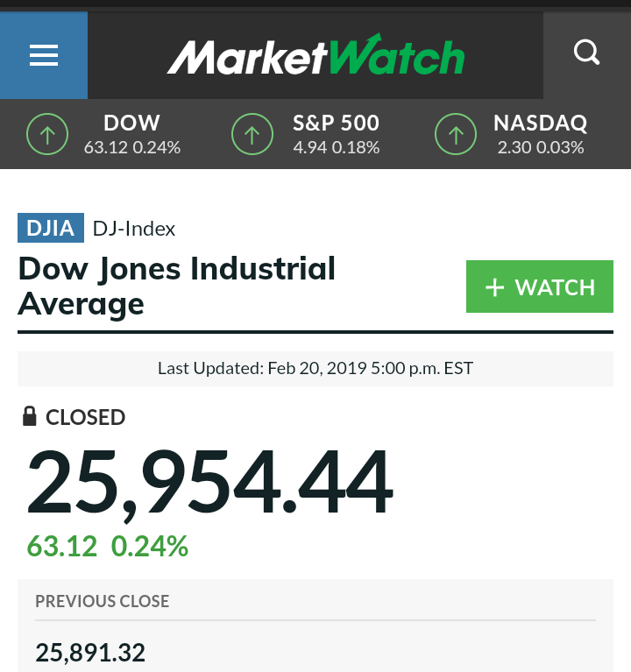Click the DJ-Index label
The image size is (631, 672).
pos(134,229)
